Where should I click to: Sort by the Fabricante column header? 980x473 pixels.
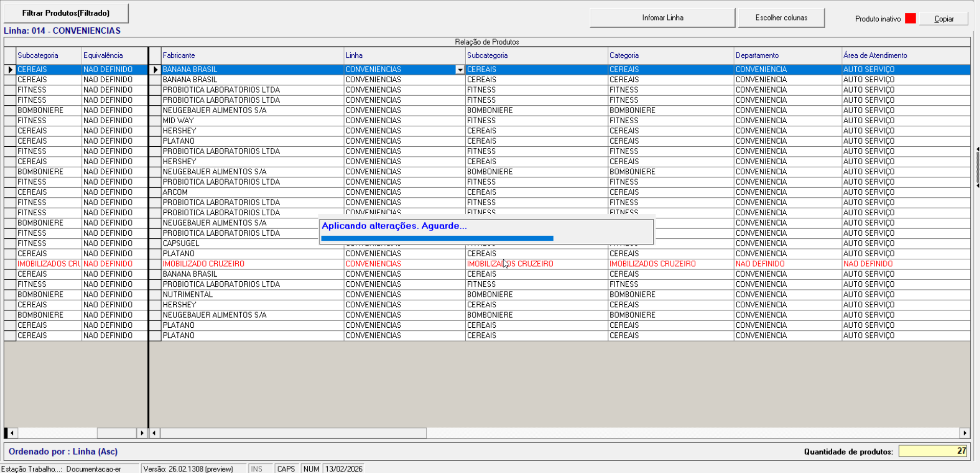pyautogui.click(x=179, y=56)
